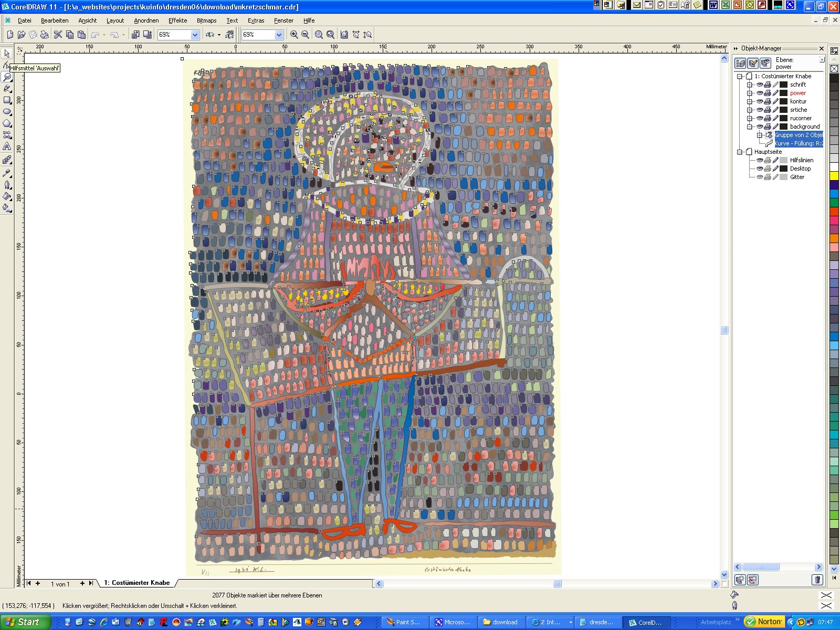The image size is (840, 630).
Task: Click the Cut scissors icon
Action: tap(58, 35)
